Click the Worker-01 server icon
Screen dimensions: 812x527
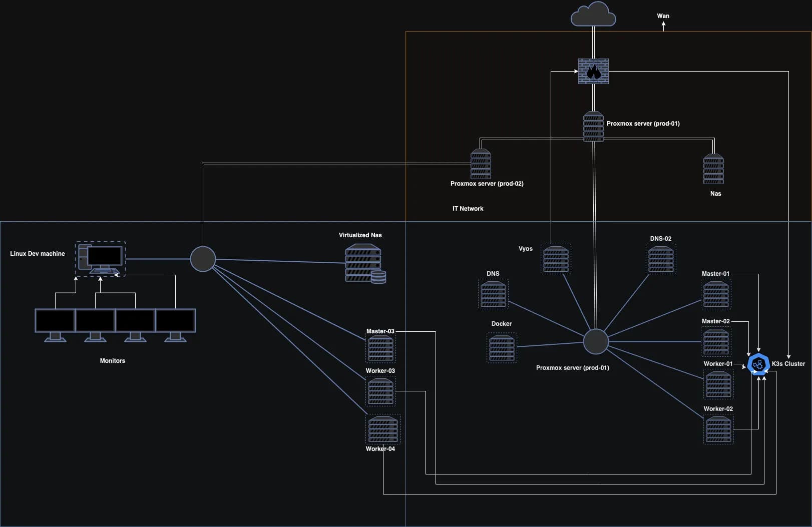coord(718,384)
